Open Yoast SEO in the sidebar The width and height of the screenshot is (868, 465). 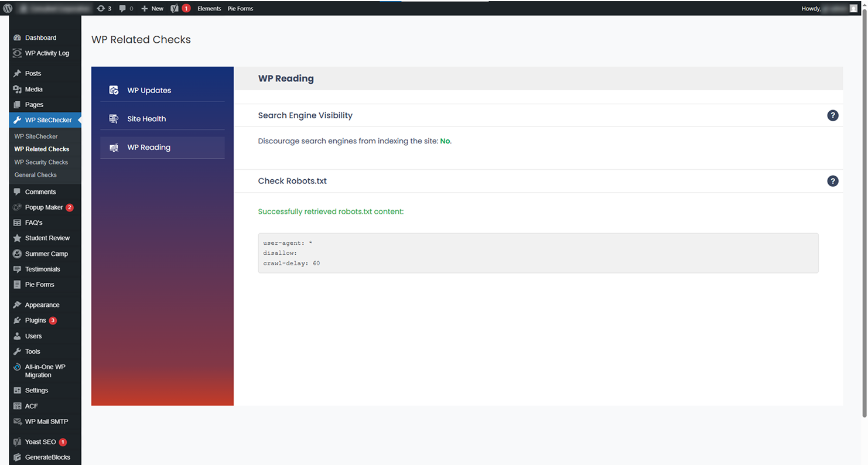(40, 442)
